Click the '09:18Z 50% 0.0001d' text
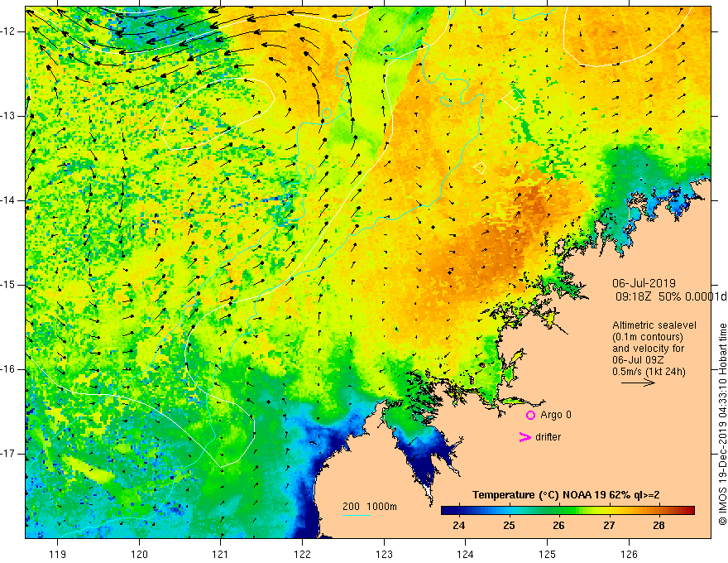 (x=671, y=297)
